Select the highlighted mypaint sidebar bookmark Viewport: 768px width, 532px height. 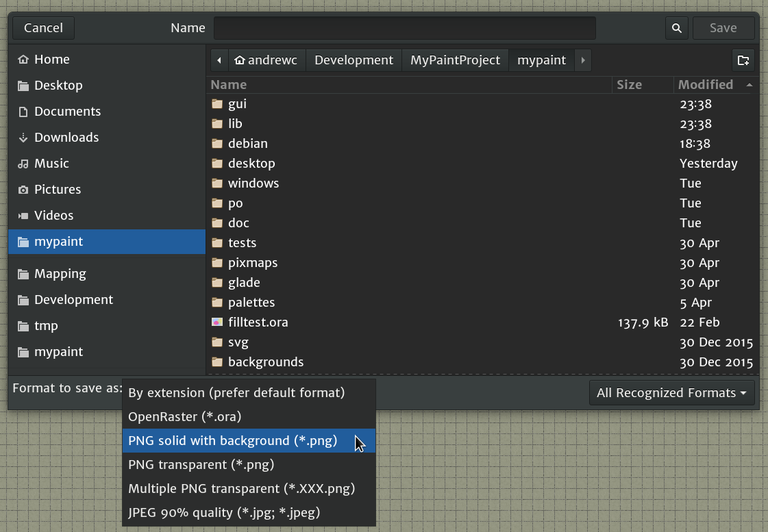coord(107,242)
